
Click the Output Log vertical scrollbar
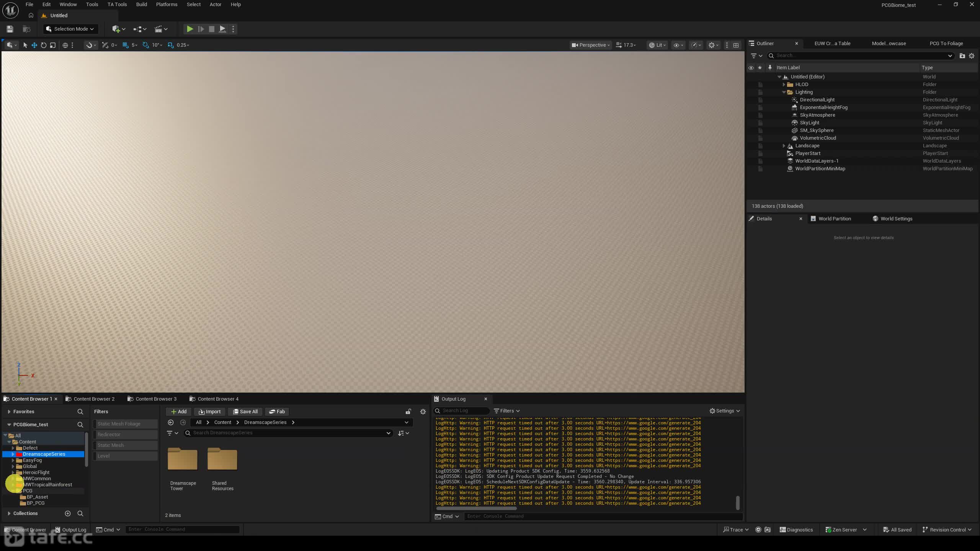tap(738, 502)
